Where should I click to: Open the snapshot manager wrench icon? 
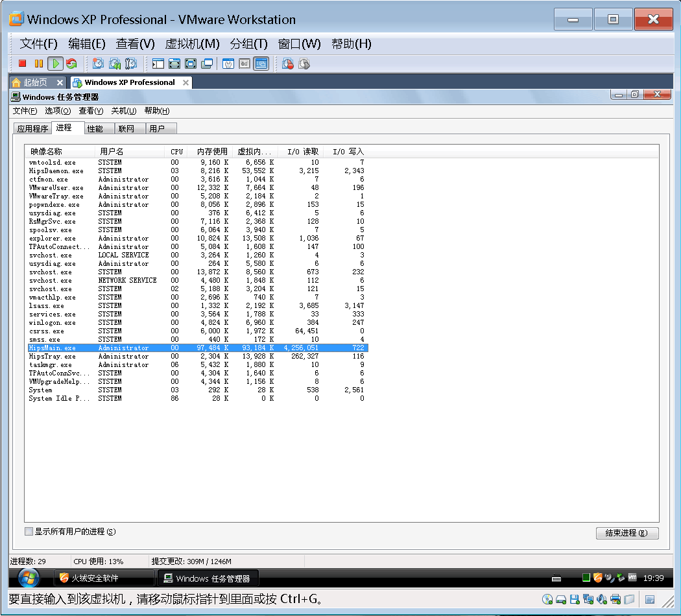click(131, 64)
